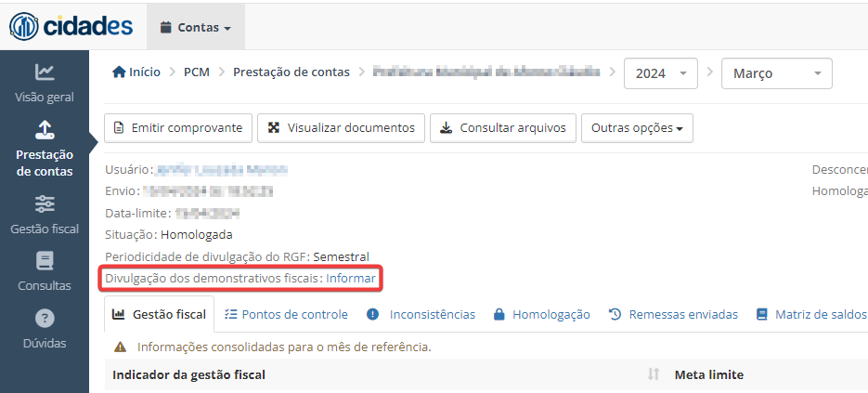868x393 pixels.
Task: Expand the Contas top menu
Action: (x=195, y=27)
